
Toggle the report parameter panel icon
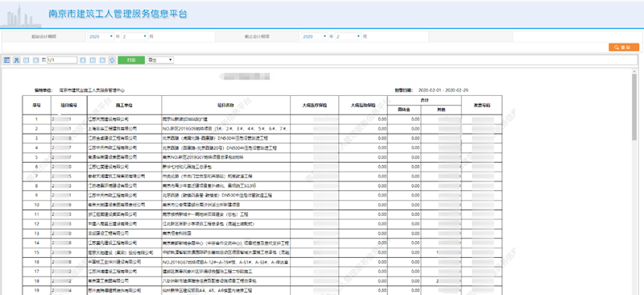[x=7, y=60]
